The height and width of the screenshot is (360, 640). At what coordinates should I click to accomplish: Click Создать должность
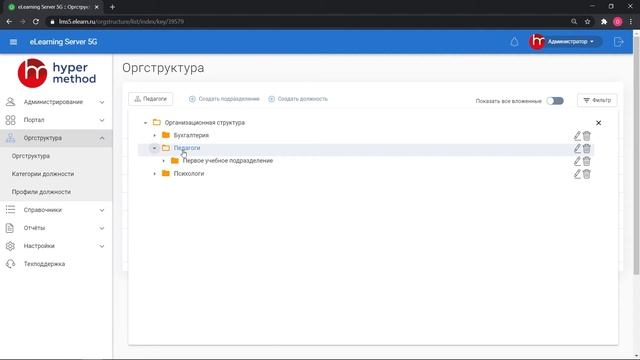298,99
